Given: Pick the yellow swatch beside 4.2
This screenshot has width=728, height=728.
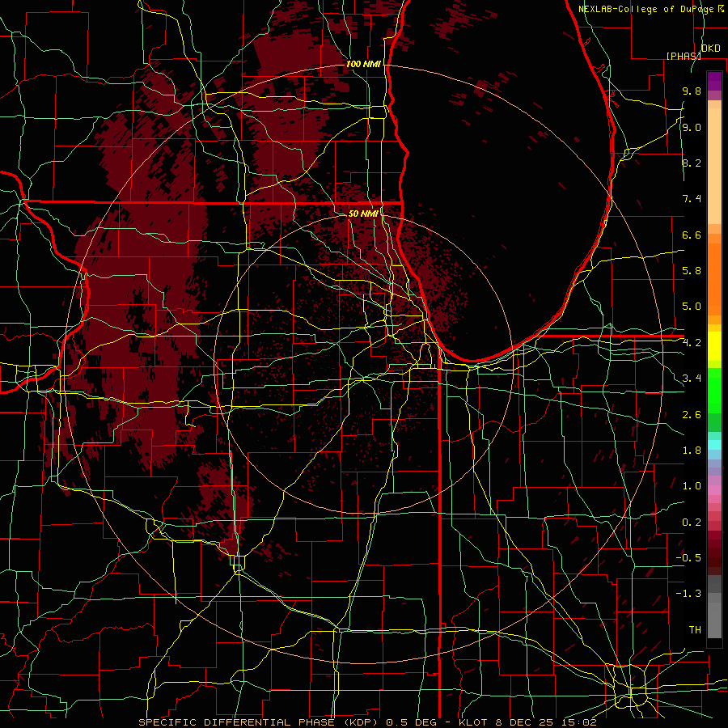Looking at the screenshot, I should click(x=714, y=346).
